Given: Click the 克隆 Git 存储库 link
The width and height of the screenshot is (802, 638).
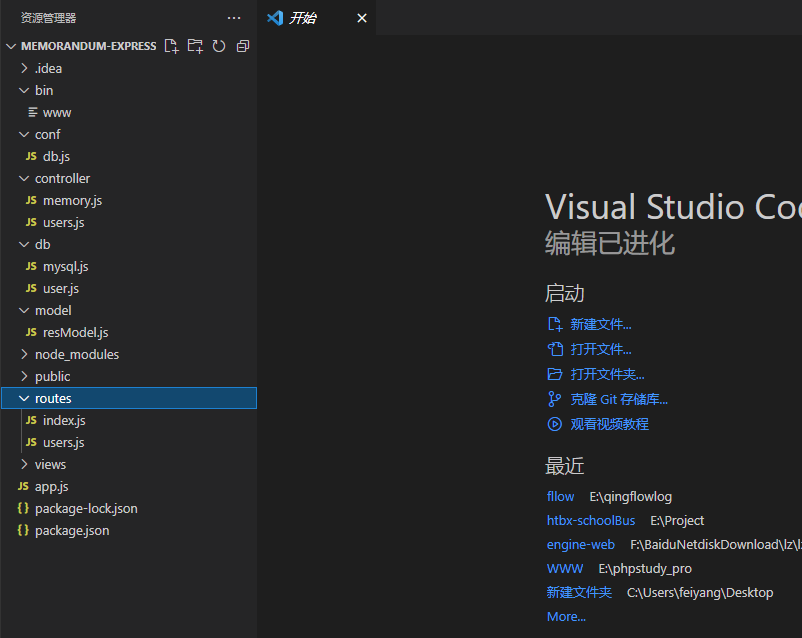Looking at the screenshot, I should coord(618,399).
